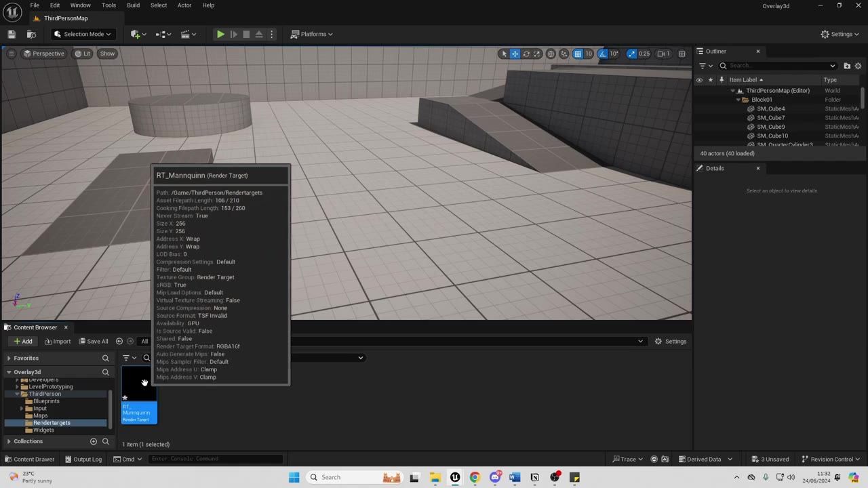Activate the Translate move gizmo tool
This screenshot has width=868, height=488.
[515, 54]
